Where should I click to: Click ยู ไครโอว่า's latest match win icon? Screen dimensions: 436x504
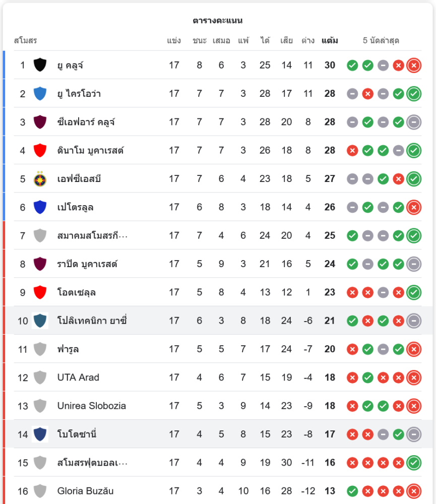[x=414, y=94]
